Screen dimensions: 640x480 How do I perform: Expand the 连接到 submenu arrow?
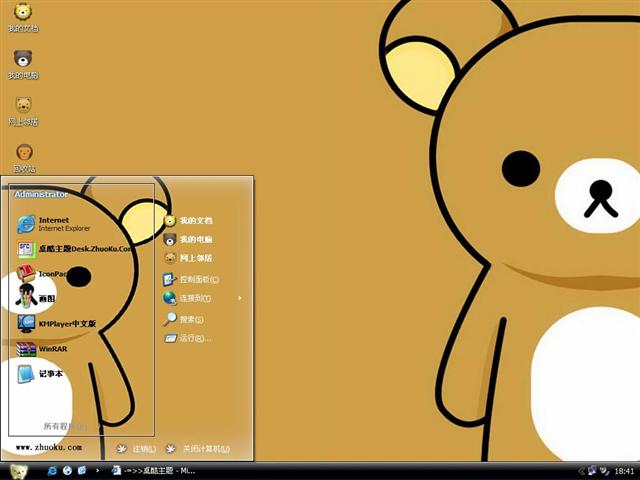[x=240, y=298]
